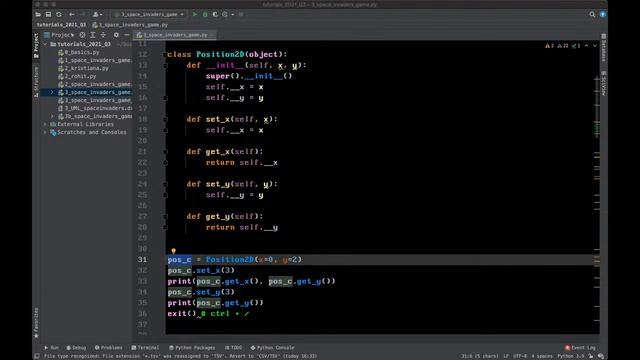640x360 pixels.
Task: Open the run configuration dropdown 3_space_invaders_game
Action: point(149,14)
